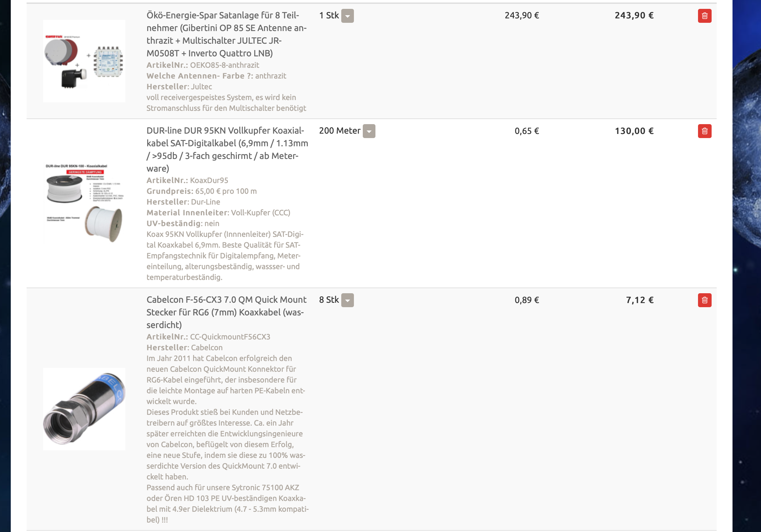Click the 0,65 € unit price
761x532 pixels.
527,131
